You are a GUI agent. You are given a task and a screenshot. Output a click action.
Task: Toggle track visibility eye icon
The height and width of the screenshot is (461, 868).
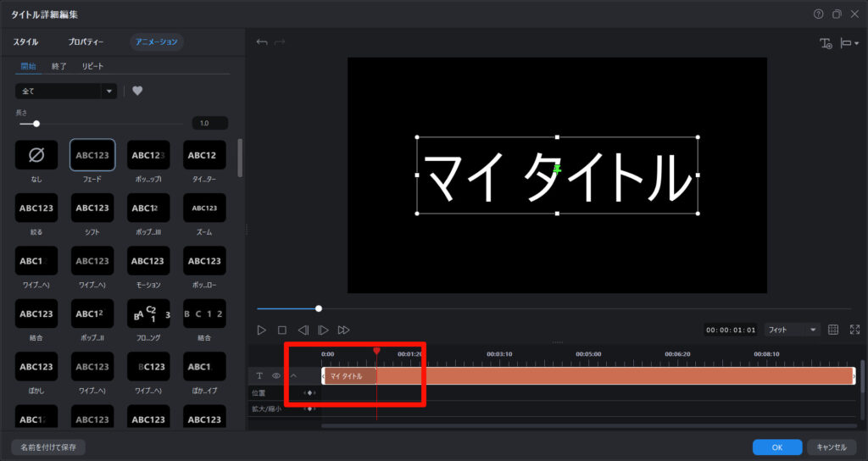276,375
